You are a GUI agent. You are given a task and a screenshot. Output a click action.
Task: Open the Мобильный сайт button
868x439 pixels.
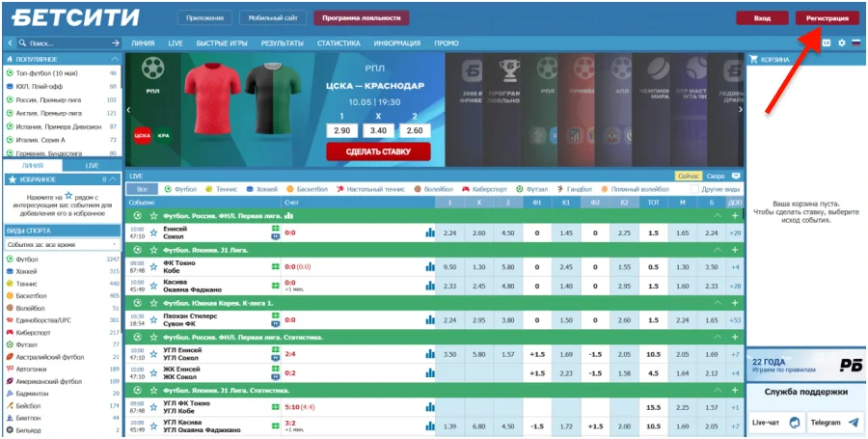click(x=273, y=17)
